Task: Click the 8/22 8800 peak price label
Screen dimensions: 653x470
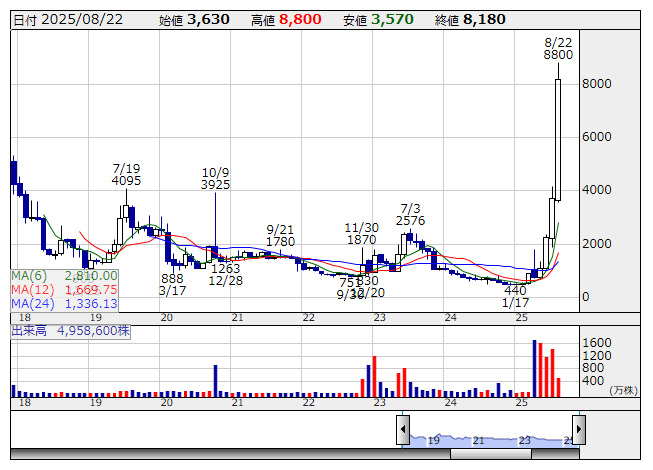Action: click(558, 48)
